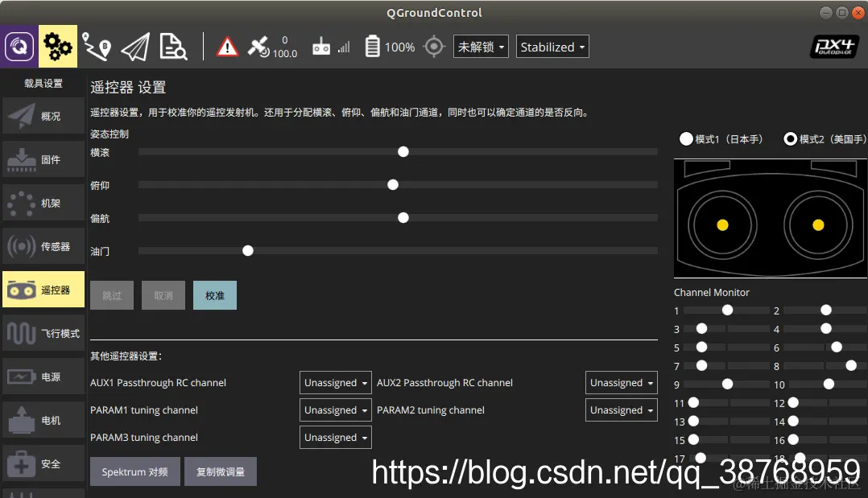Viewport: 868px width, 498px height.
Task: Open the QGroundControl vehicle setup gear icon
Action: pos(56,46)
